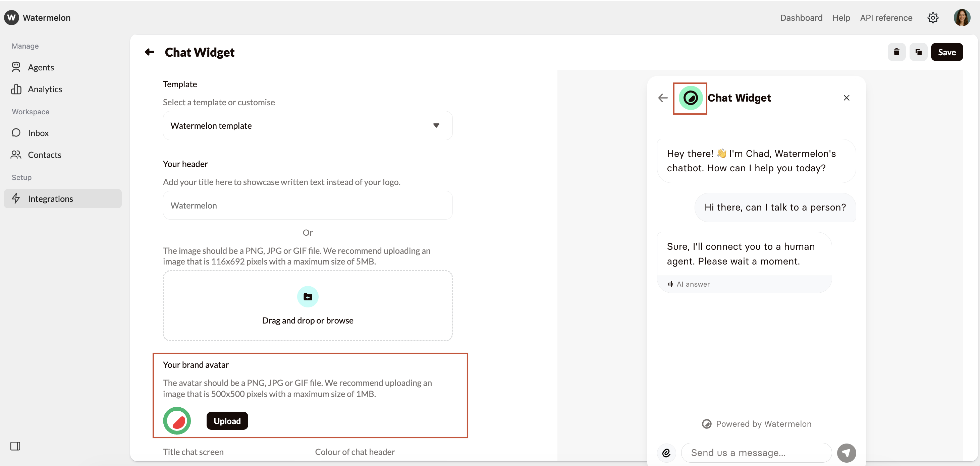Open the API reference link
The width and height of the screenshot is (980, 466).
[886, 18]
